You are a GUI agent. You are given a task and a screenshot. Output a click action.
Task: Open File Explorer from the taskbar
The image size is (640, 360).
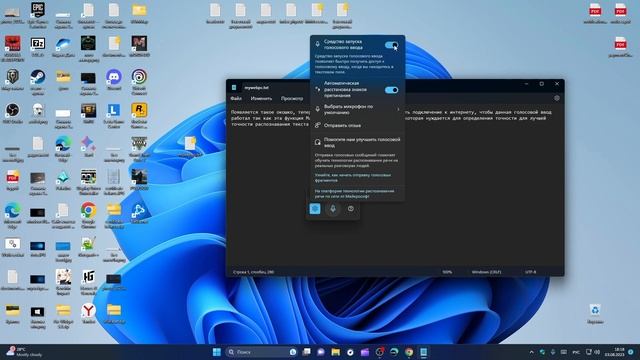(336, 352)
